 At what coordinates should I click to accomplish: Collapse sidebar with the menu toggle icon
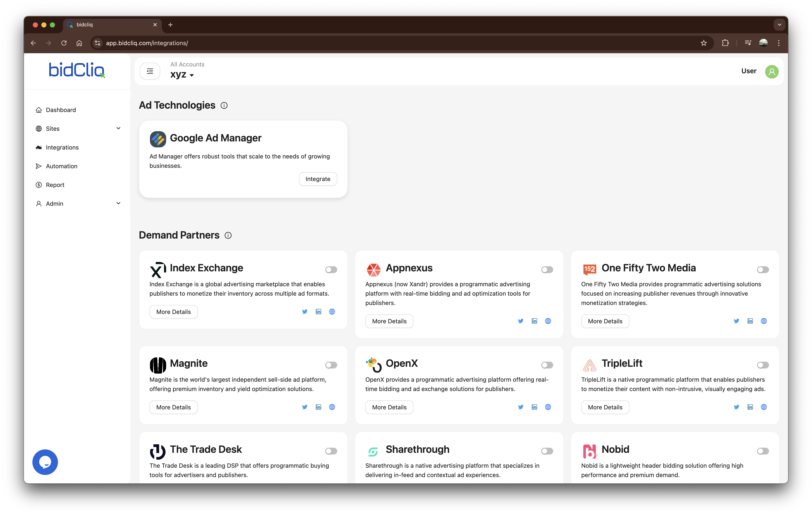pyautogui.click(x=150, y=71)
